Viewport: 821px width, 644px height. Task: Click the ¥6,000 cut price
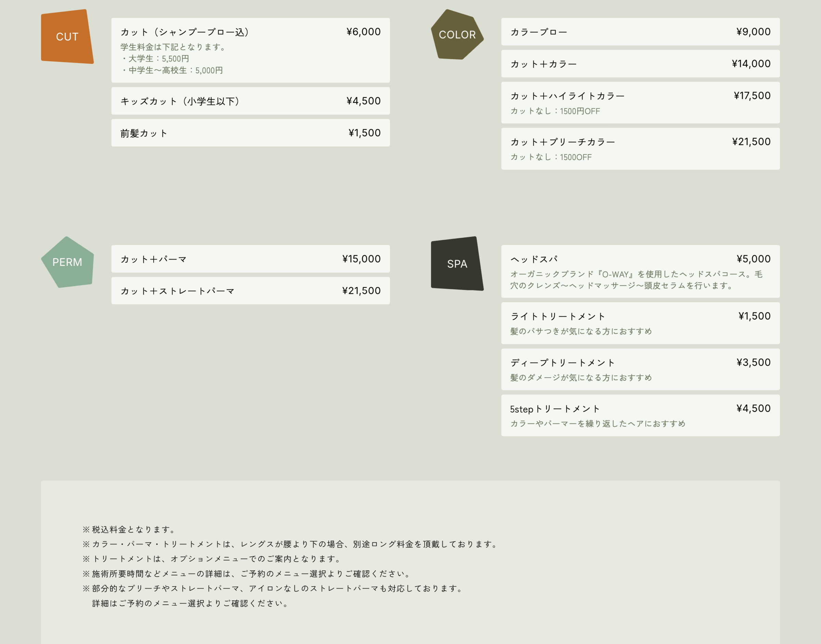363,32
